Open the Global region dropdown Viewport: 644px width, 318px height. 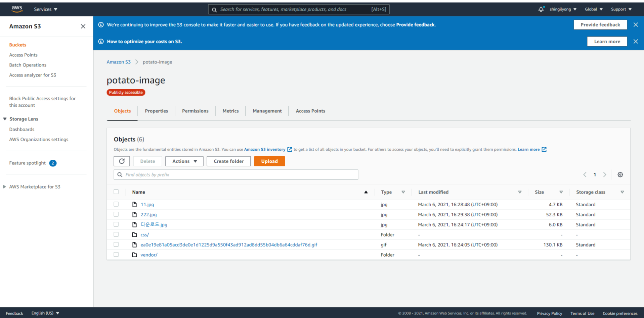594,9
